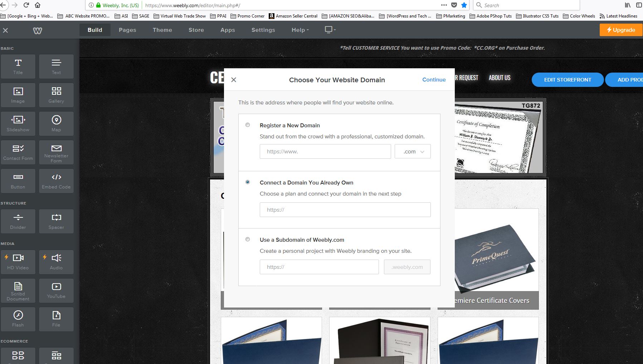Open the device preview switcher
This screenshot has width=643, height=364.
pos(330,30)
